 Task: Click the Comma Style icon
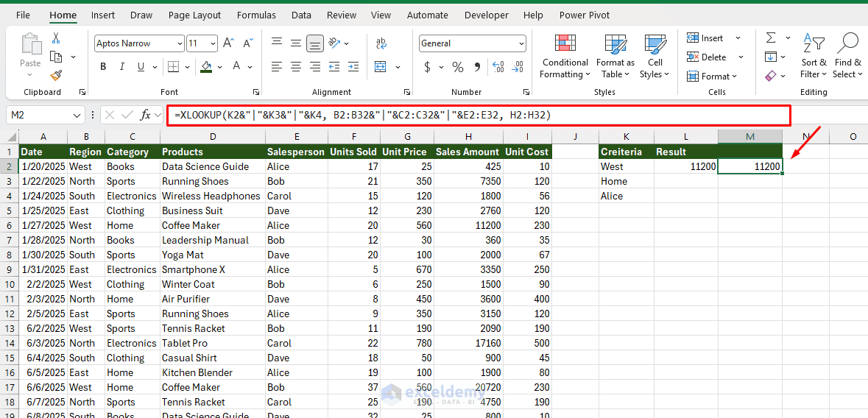pyautogui.click(x=477, y=67)
